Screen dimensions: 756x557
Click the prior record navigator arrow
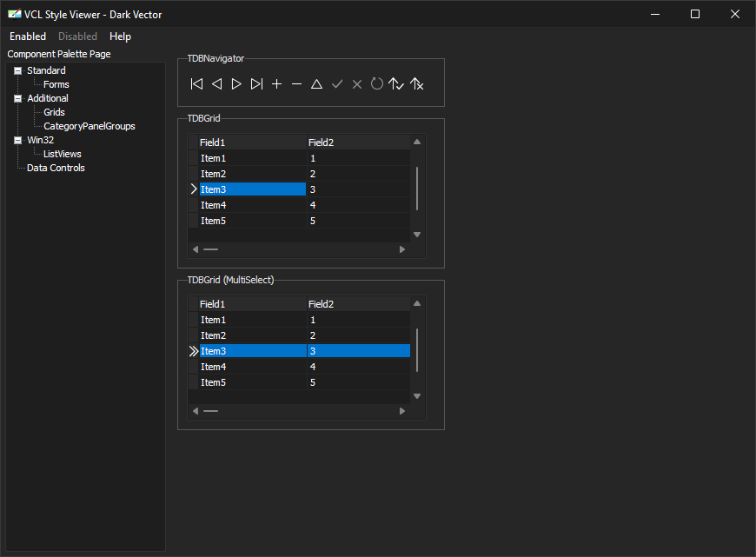[x=217, y=84]
